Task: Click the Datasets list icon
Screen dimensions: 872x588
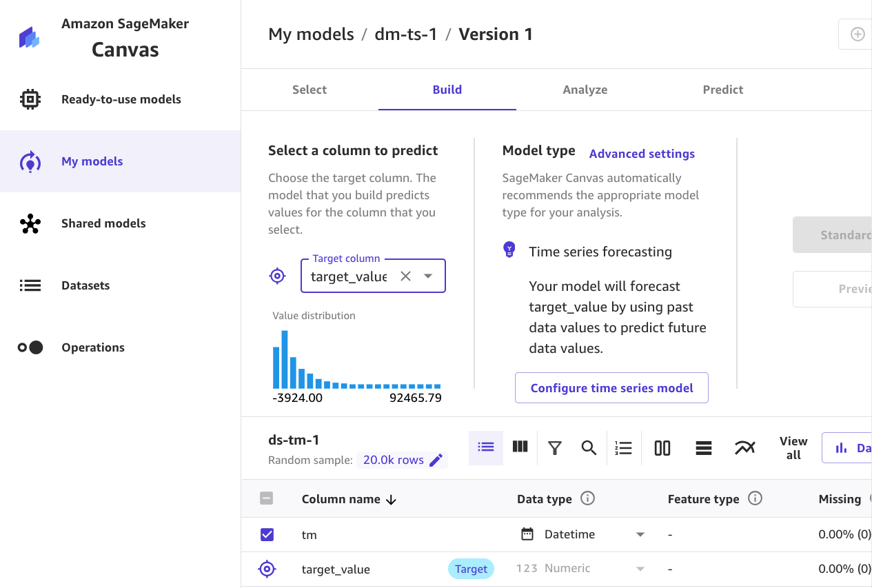Action: [30, 285]
